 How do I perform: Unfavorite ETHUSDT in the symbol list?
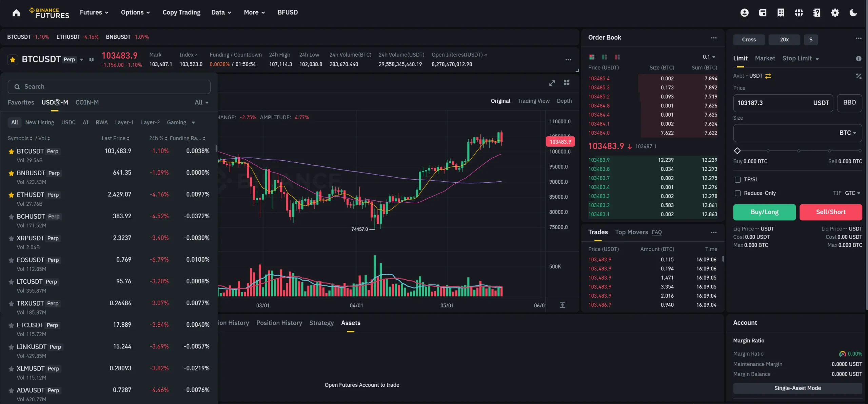pyautogui.click(x=11, y=195)
